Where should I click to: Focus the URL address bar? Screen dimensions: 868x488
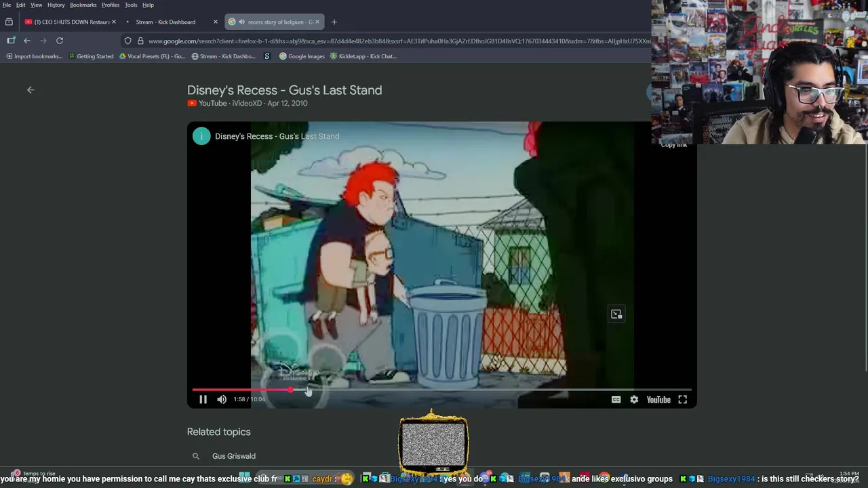tap(399, 41)
